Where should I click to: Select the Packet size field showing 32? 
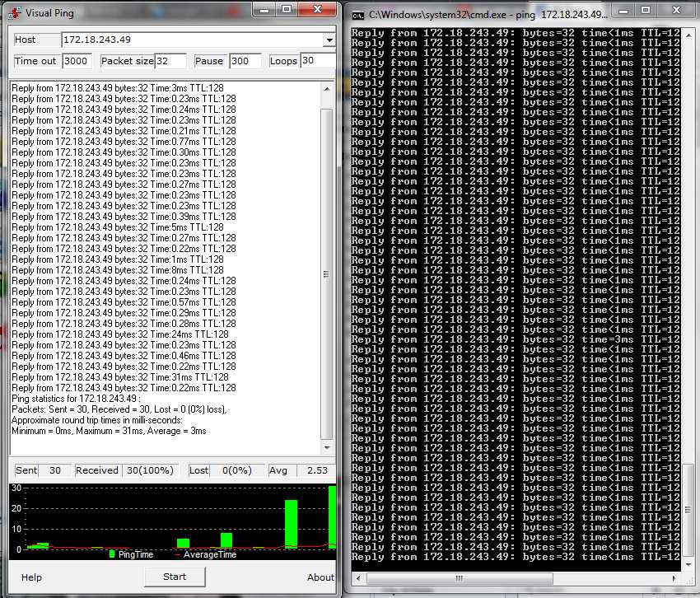170,61
